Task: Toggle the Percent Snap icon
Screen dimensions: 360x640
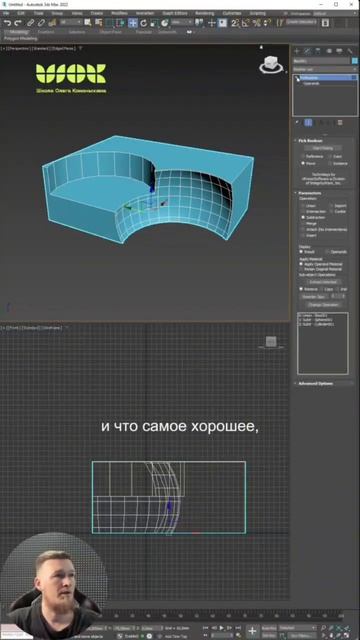Action: click(256, 23)
